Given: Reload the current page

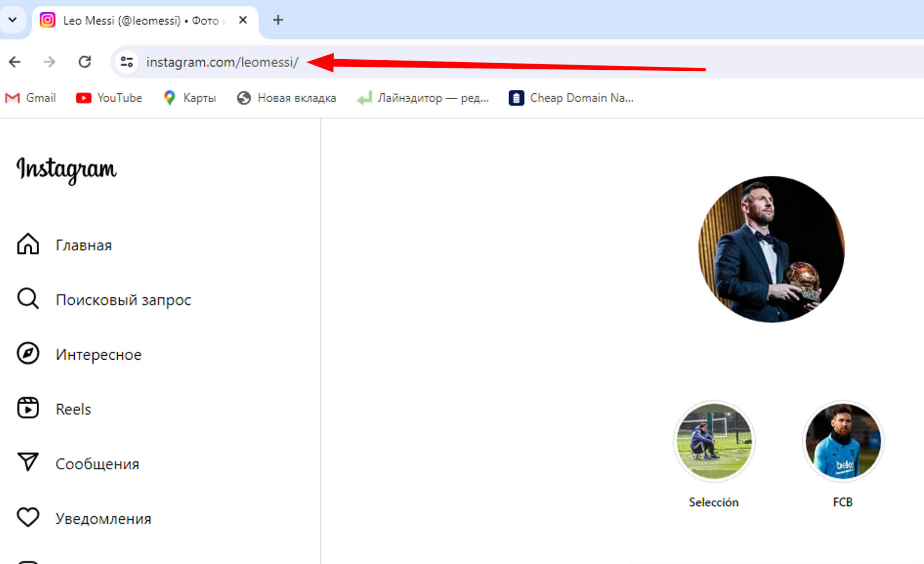Looking at the screenshot, I should point(85,62).
